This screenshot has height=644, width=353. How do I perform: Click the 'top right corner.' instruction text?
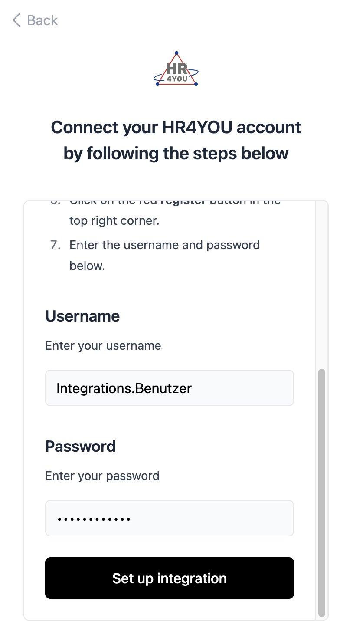coord(114,220)
